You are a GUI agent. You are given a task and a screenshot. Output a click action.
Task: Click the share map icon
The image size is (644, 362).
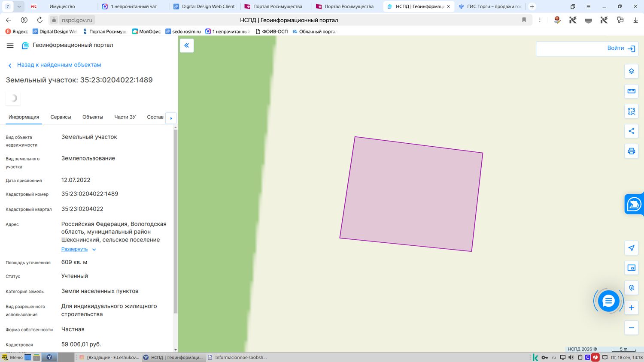(x=632, y=131)
